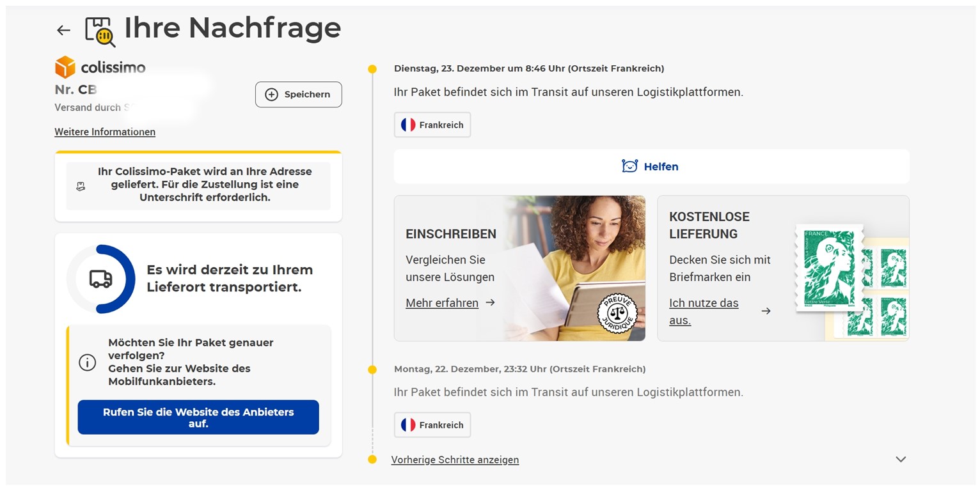Open the Helfen assistance bar
The width and height of the screenshot is (980, 489).
coord(651,166)
